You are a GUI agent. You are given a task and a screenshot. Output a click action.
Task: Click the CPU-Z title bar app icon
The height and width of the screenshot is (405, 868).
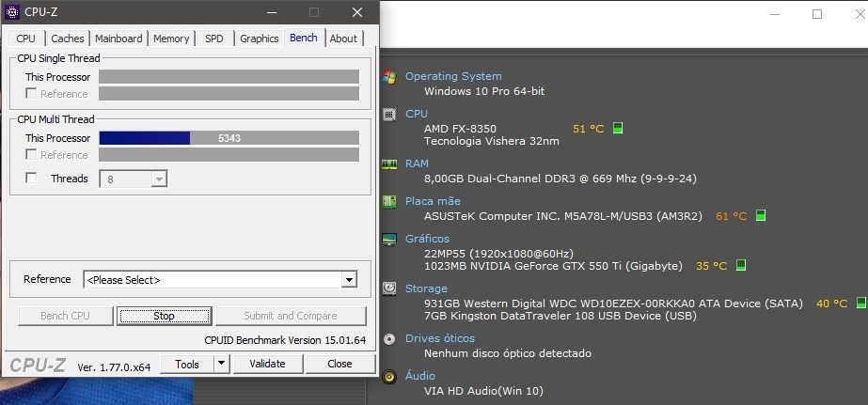click(11, 11)
